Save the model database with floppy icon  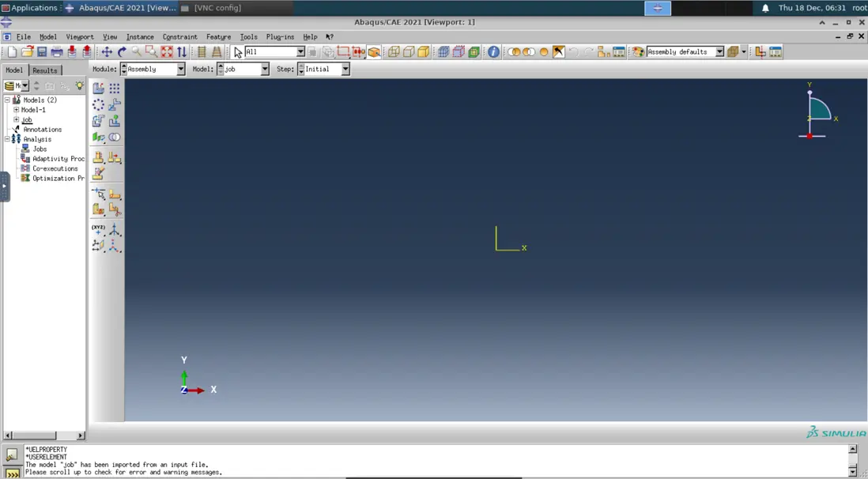point(42,52)
